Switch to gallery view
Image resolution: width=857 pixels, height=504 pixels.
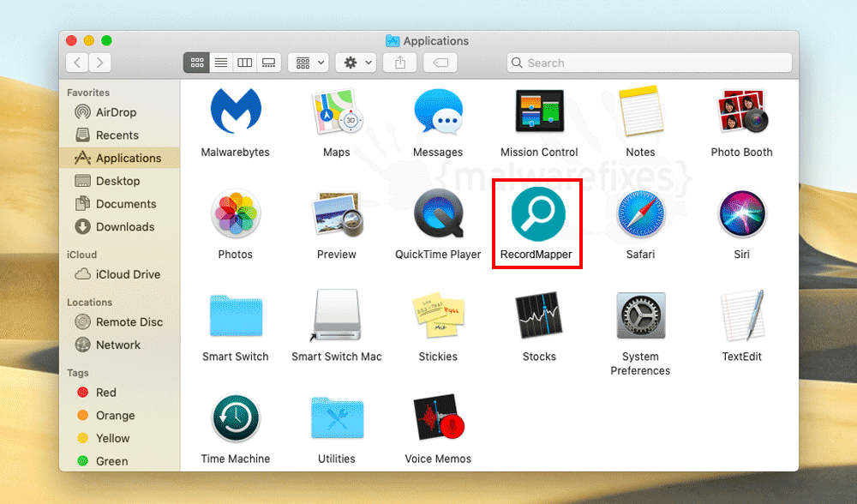(268, 63)
